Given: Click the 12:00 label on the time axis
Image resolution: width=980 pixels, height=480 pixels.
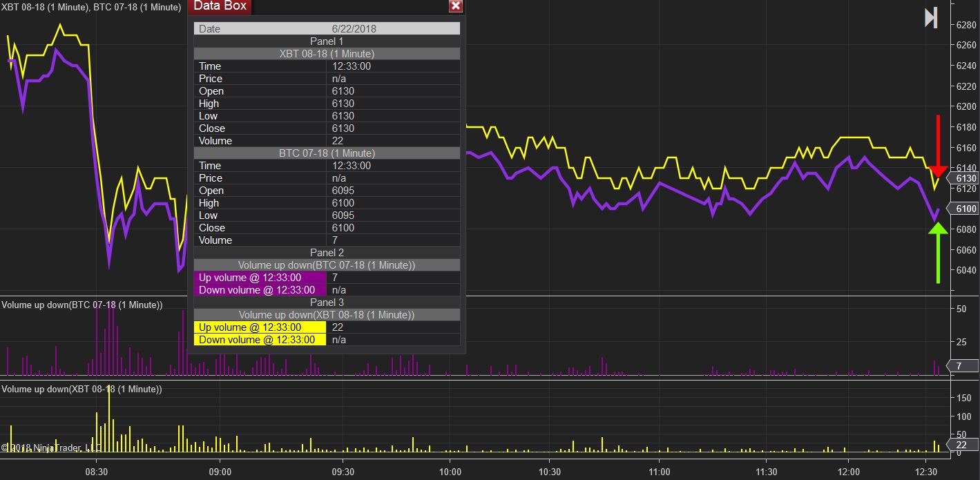Looking at the screenshot, I should coord(847,472).
